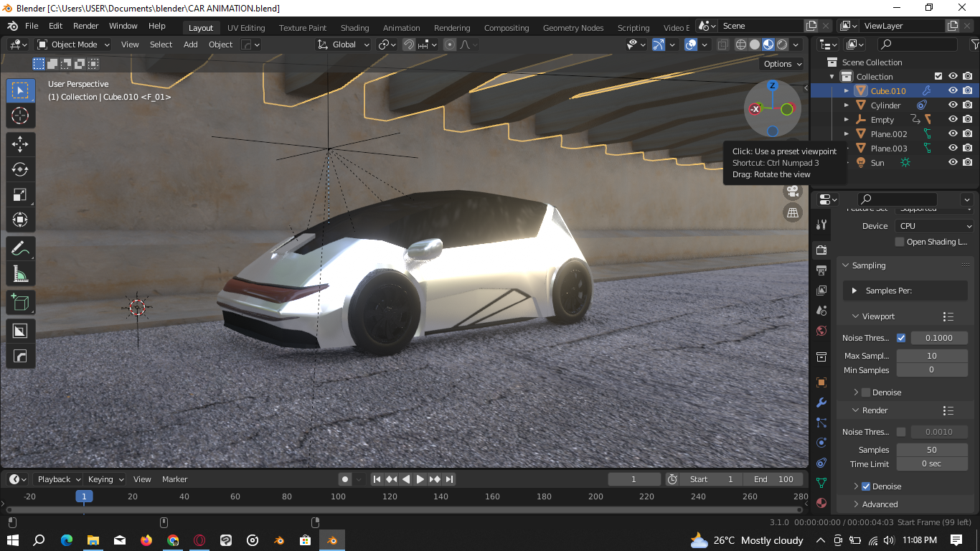Screen dimensions: 980x551
Task: Open the Object properties tab
Action: click(x=821, y=382)
